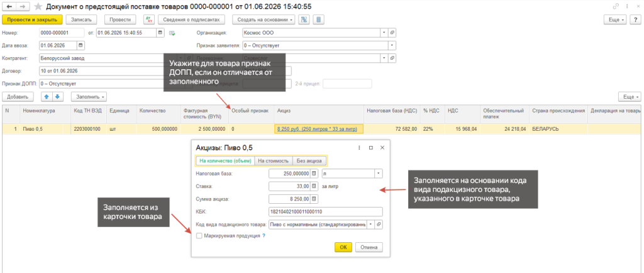Screen dimensions: 644x273
Task: Move row down with blue arrow
Action: click(x=57, y=97)
